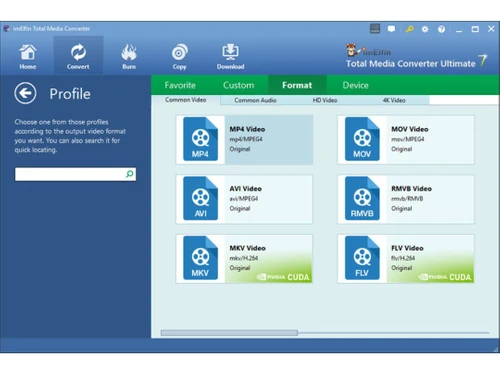Close the Total Media Converter window
Viewport: 500px width, 375px height.
pyautogui.click(x=491, y=29)
